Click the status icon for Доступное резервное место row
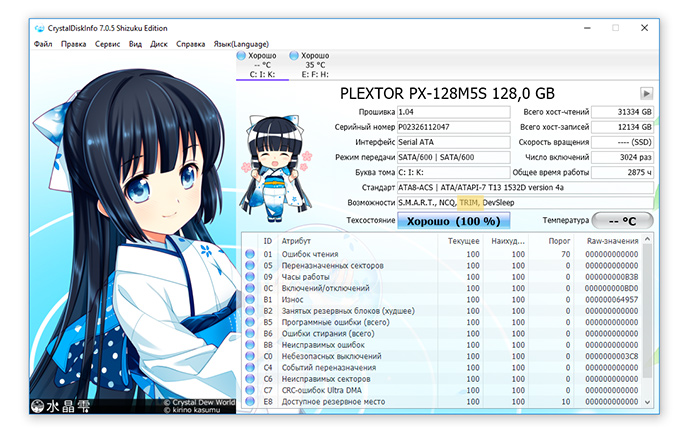This screenshot has width=700, height=439. pos(250,401)
